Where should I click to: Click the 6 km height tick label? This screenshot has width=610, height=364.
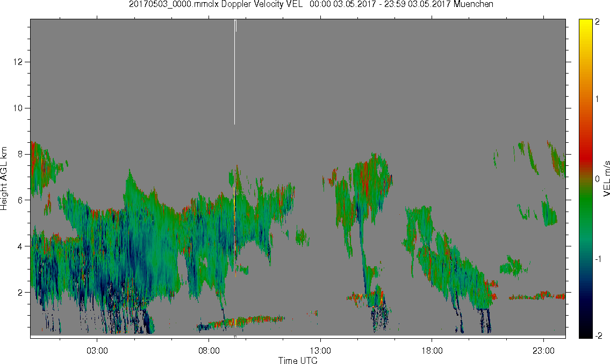20,200
